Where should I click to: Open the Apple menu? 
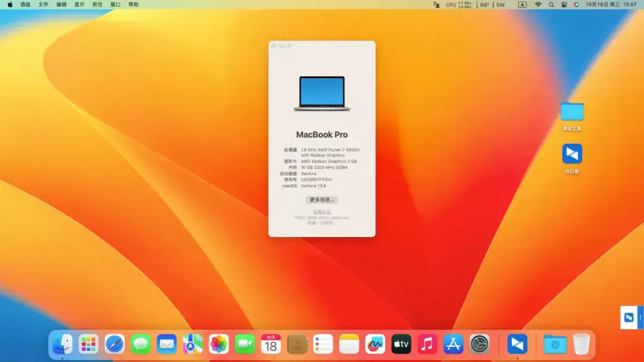click(x=10, y=4)
